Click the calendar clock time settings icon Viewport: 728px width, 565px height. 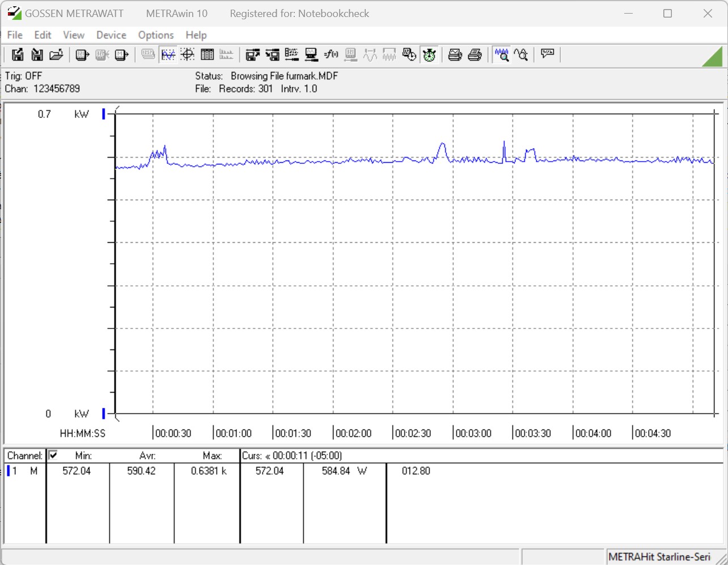click(409, 54)
